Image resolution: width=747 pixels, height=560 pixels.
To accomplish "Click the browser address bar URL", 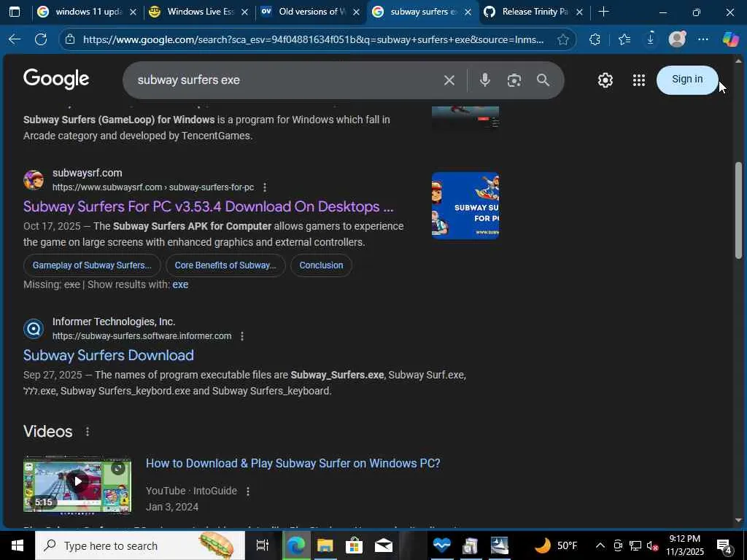I will pos(313,39).
